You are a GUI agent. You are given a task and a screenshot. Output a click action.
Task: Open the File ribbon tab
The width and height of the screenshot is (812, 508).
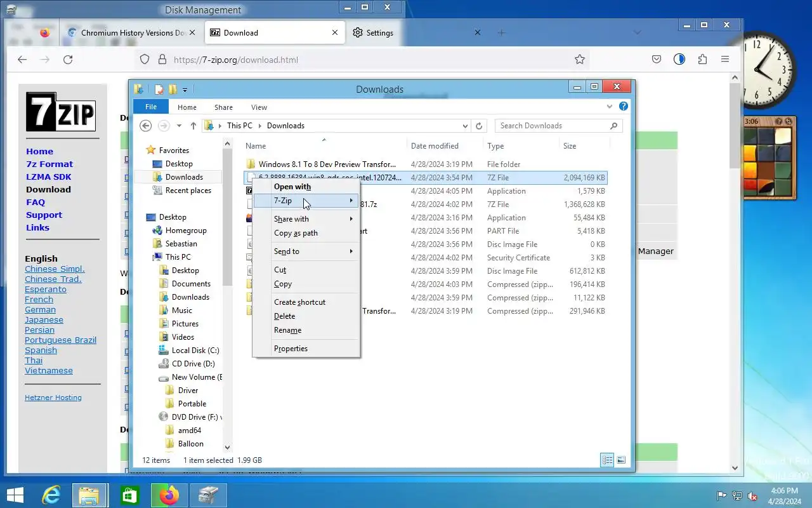[151, 107]
